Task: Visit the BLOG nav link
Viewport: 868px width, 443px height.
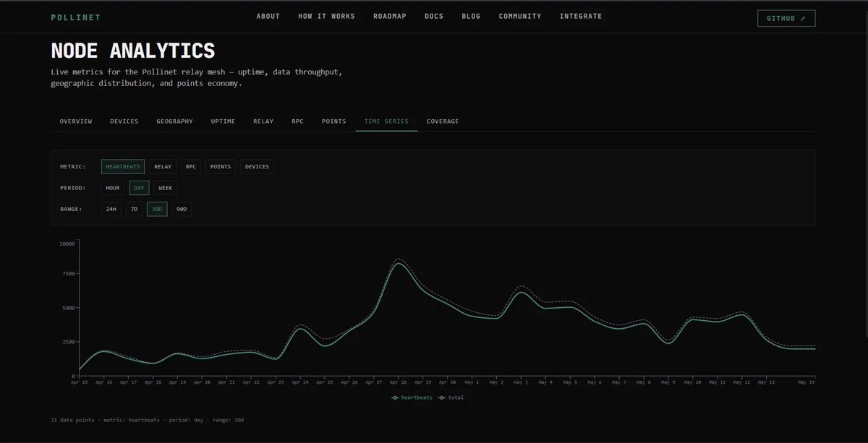Action: [x=471, y=17]
